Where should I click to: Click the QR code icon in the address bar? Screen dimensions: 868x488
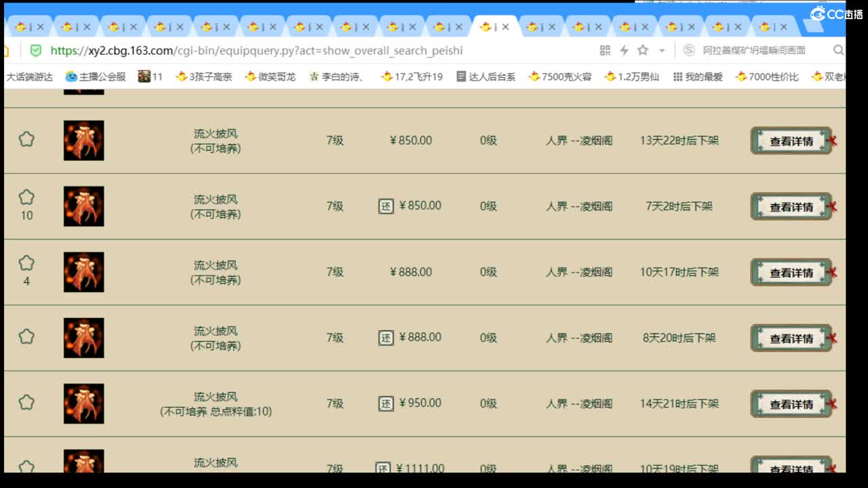pos(604,50)
